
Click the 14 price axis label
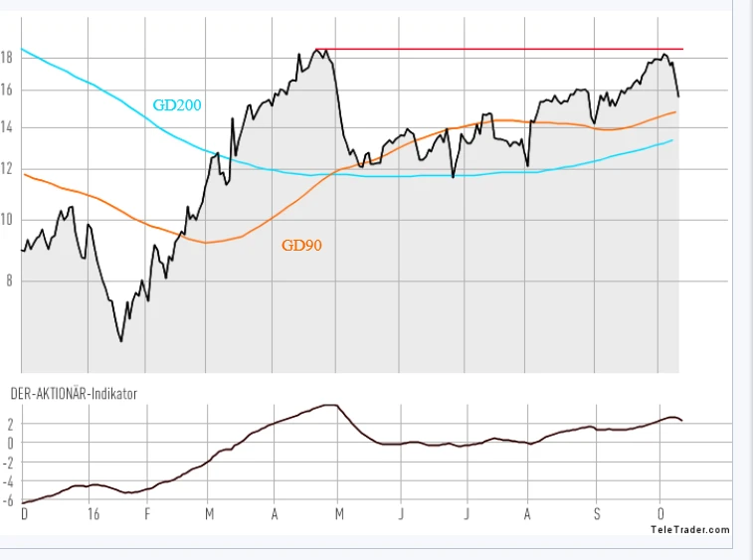click(x=7, y=127)
